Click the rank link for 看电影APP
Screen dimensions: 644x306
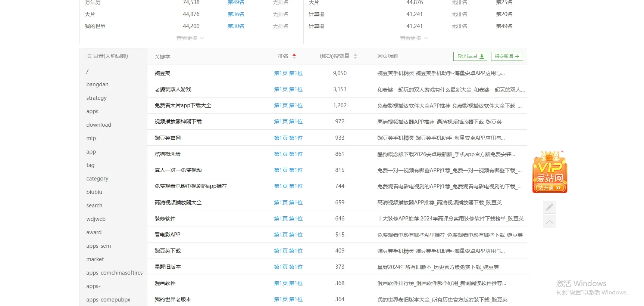(x=288, y=235)
